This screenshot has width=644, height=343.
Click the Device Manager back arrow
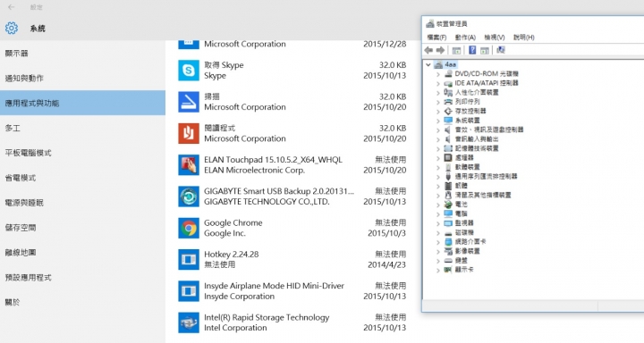(x=428, y=50)
